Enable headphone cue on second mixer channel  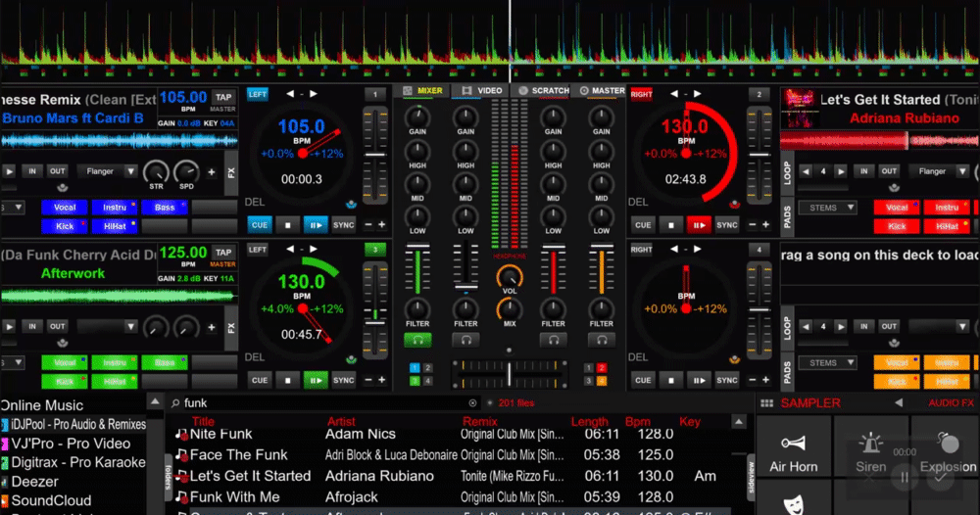465,340
